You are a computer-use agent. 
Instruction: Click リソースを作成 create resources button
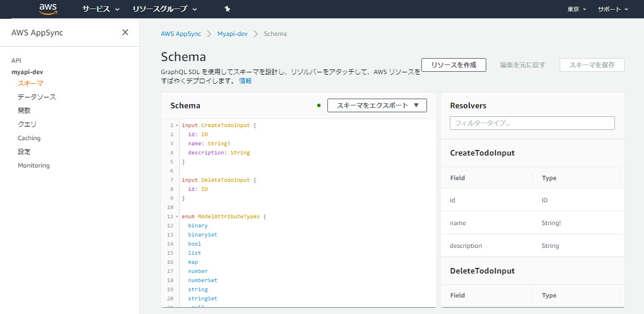(x=454, y=65)
